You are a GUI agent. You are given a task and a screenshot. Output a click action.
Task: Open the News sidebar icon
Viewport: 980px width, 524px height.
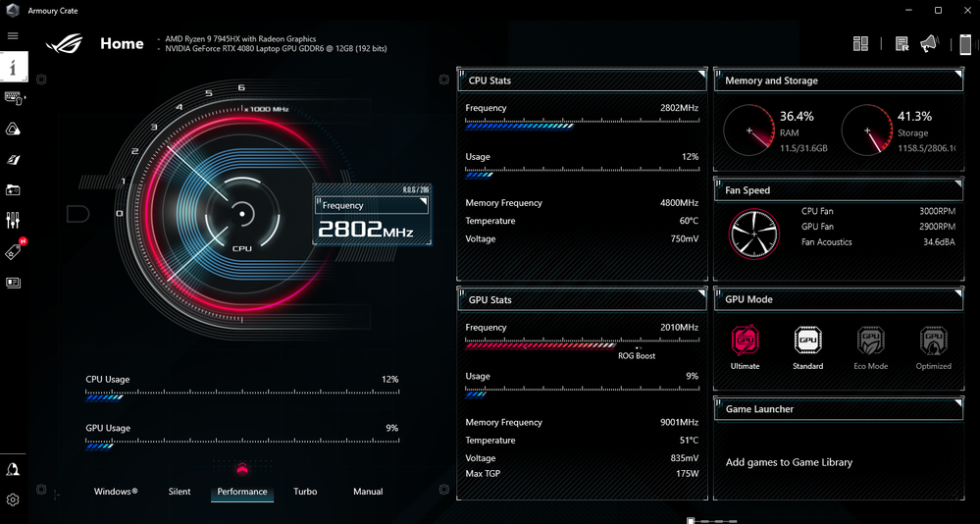(13, 283)
